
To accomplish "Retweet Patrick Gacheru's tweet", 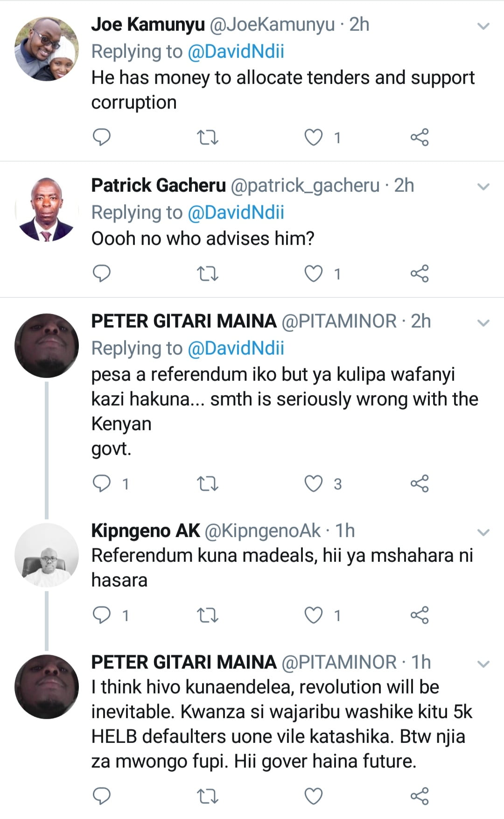I will (x=207, y=273).
